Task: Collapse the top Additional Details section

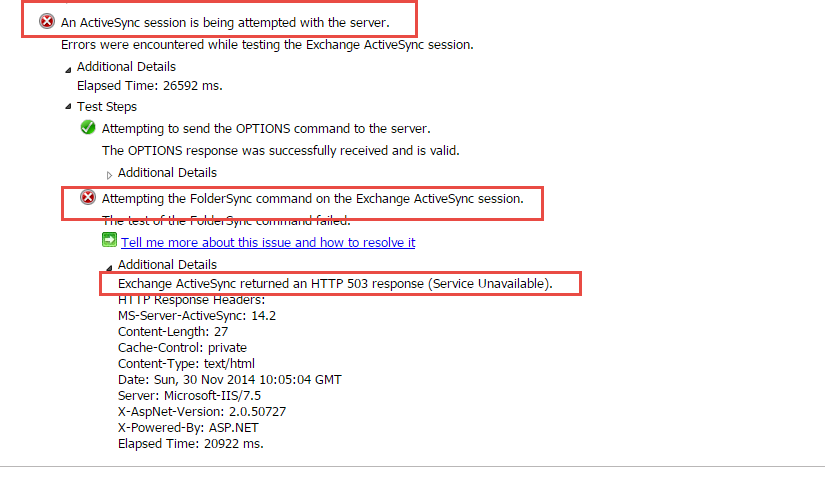Action: tap(68, 69)
